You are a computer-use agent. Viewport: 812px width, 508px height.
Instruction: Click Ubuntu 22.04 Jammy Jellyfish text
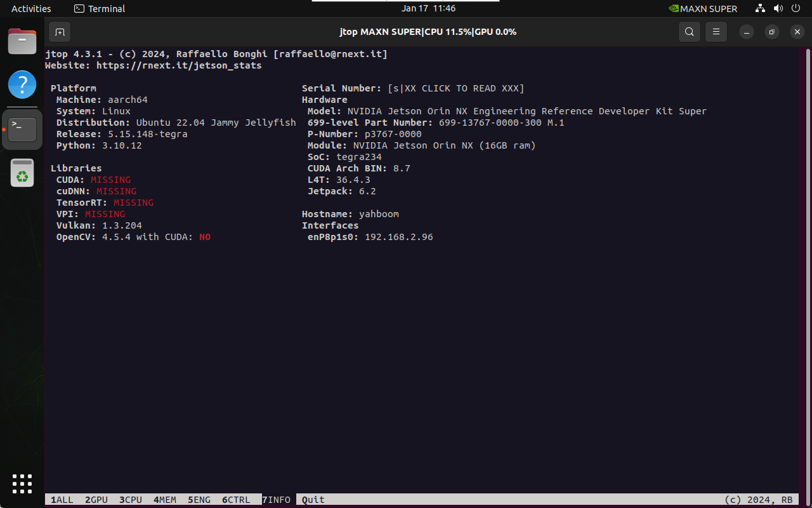pyautogui.click(x=216, y=123)
